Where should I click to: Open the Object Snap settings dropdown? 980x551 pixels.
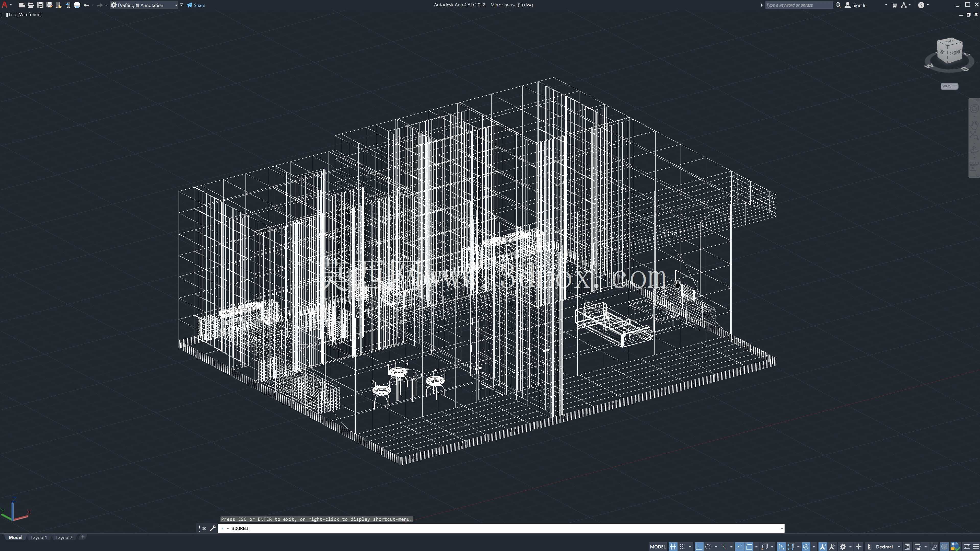click(756, 546)
